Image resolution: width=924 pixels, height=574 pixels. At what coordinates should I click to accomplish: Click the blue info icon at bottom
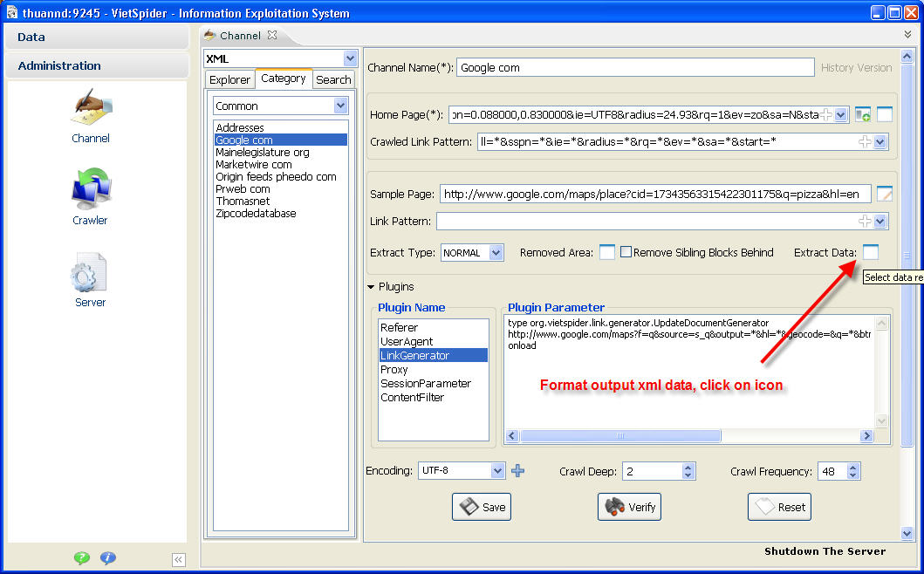(x=108, y=558)
